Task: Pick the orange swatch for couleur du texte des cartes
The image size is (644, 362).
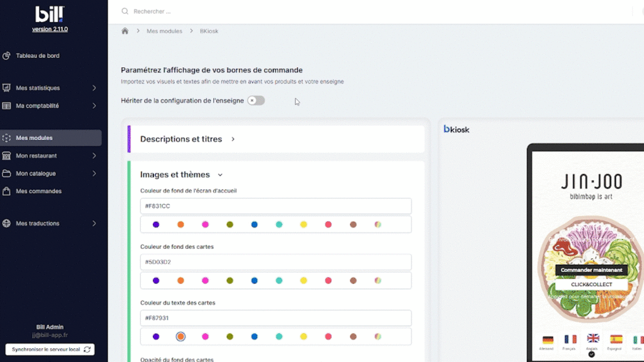Action: 180,336
